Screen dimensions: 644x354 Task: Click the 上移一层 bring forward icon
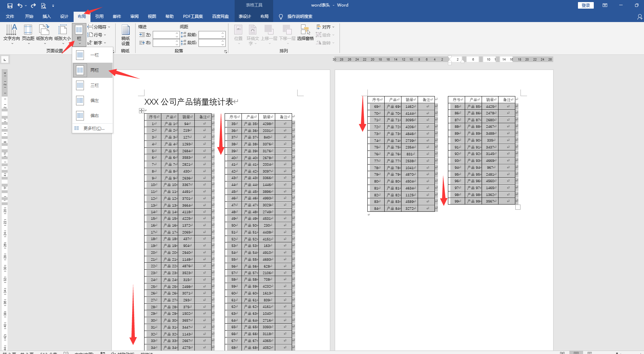tap(269, 30)
